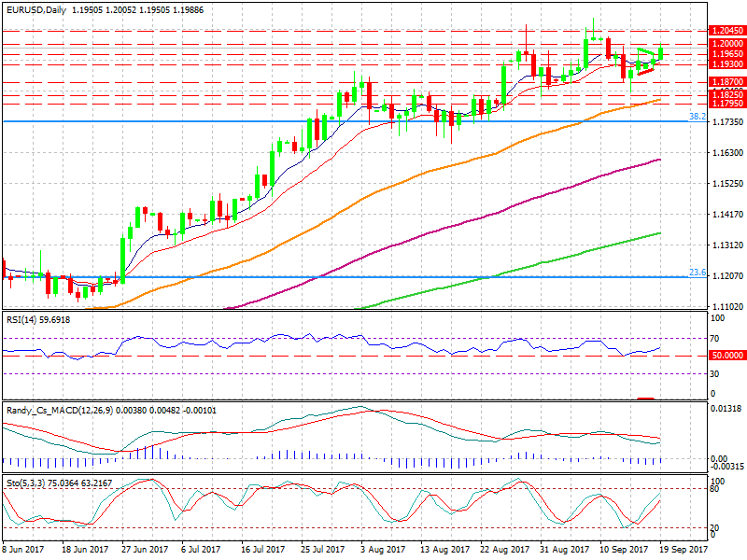This screenshot has width=747, height=560.
Task: Click the small red mark in RSI panel
Action: [645, 399]
